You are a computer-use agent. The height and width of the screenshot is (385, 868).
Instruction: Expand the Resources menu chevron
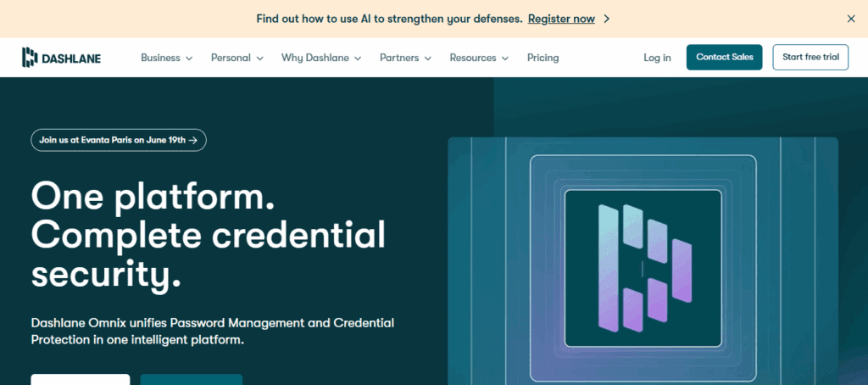point(505,59)
